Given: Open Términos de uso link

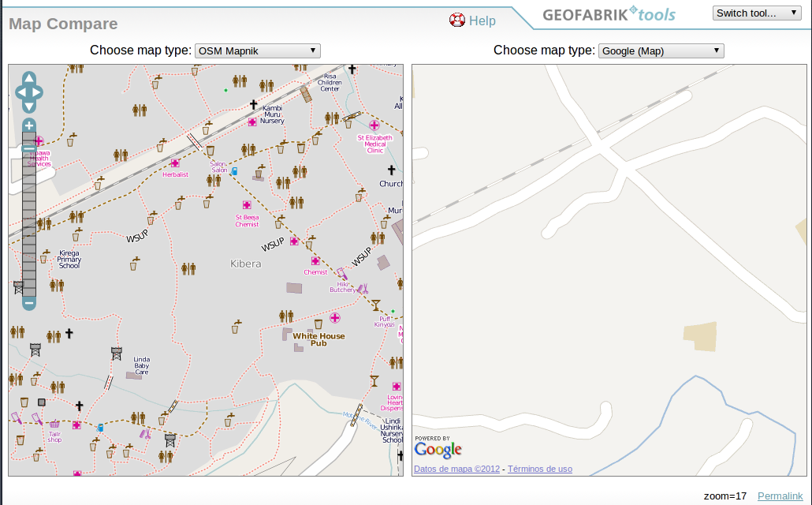Looking at the screenshot, I should [x=539, y=469].
